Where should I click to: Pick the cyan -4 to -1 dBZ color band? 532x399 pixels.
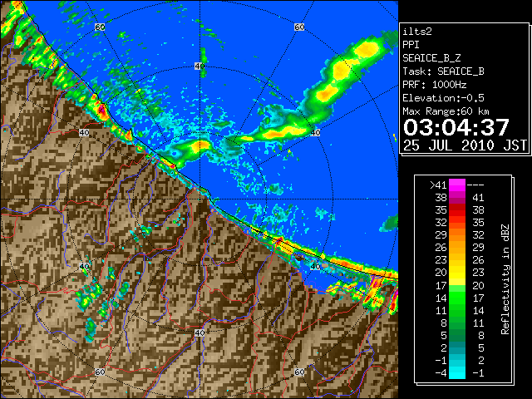point(457,373)
